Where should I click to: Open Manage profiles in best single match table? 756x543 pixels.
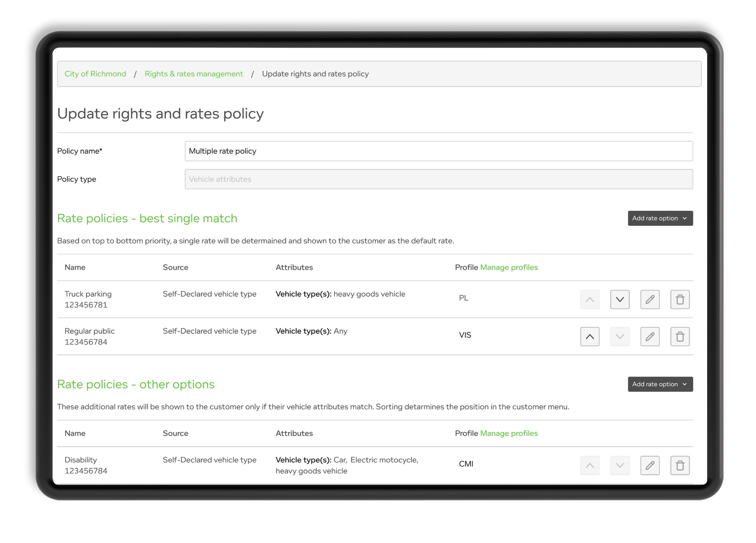(x=508, y=267)
